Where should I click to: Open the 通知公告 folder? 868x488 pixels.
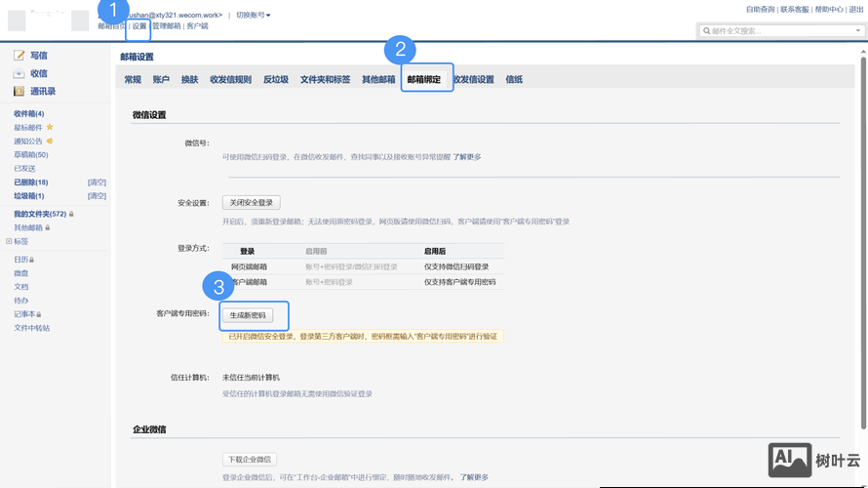[28, 142]
